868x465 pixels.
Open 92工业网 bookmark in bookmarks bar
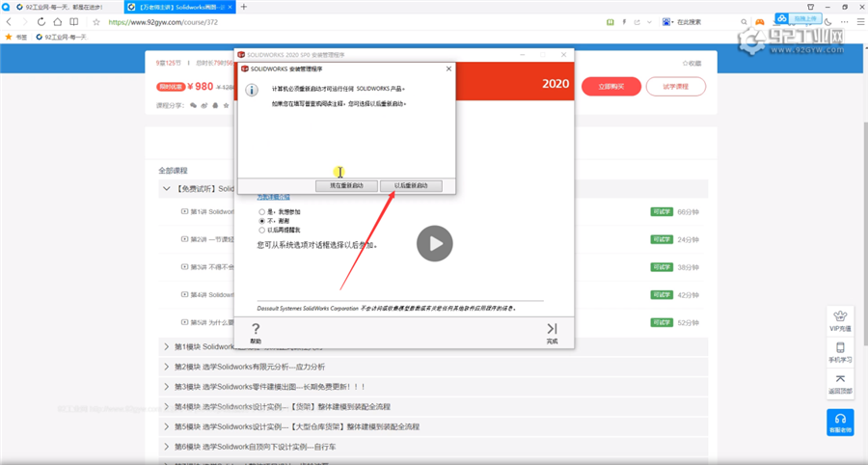click(62, 37)
